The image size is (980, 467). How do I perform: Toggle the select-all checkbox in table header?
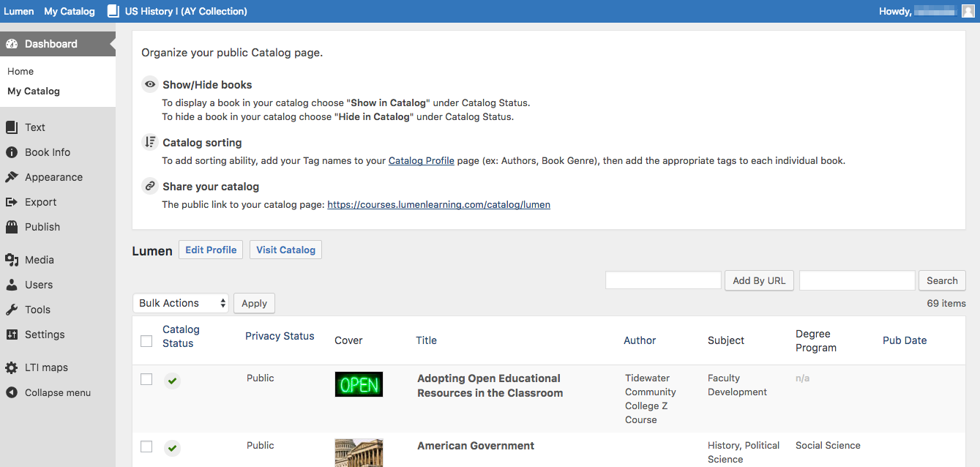coord(146,341)
